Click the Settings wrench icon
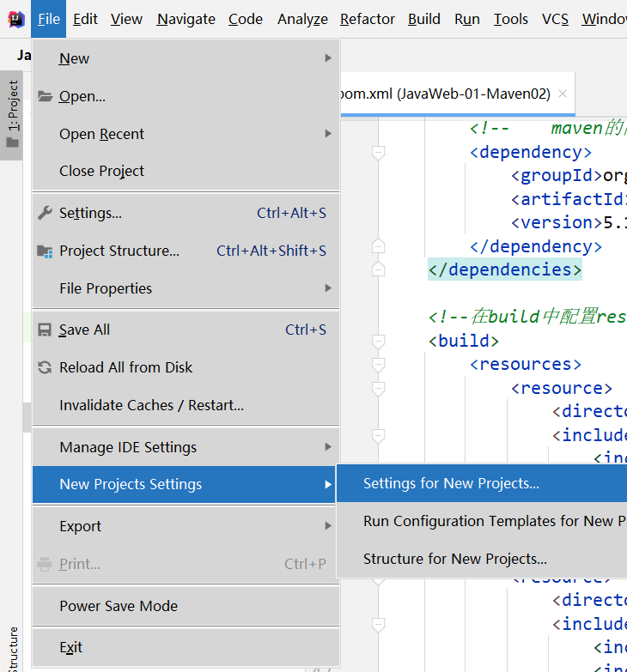The height and width of the screenshot is (672, 627). point(45,213)
